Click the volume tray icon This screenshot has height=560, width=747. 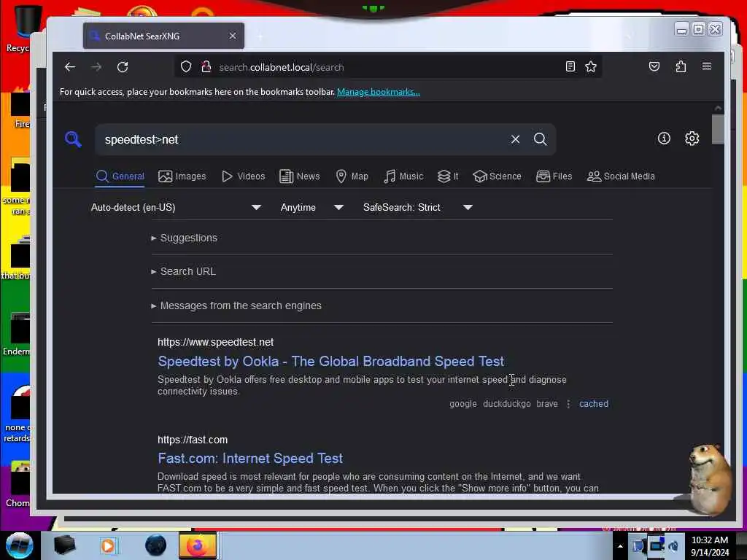673,545
